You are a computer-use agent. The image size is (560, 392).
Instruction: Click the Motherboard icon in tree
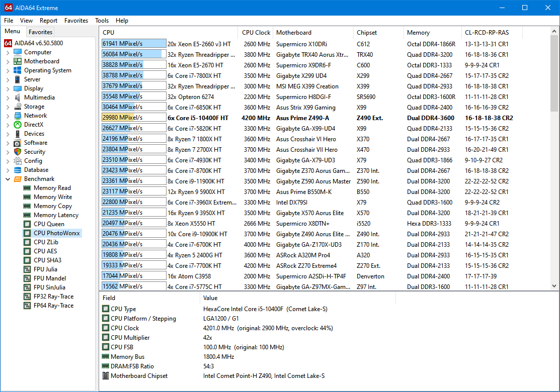18,61
